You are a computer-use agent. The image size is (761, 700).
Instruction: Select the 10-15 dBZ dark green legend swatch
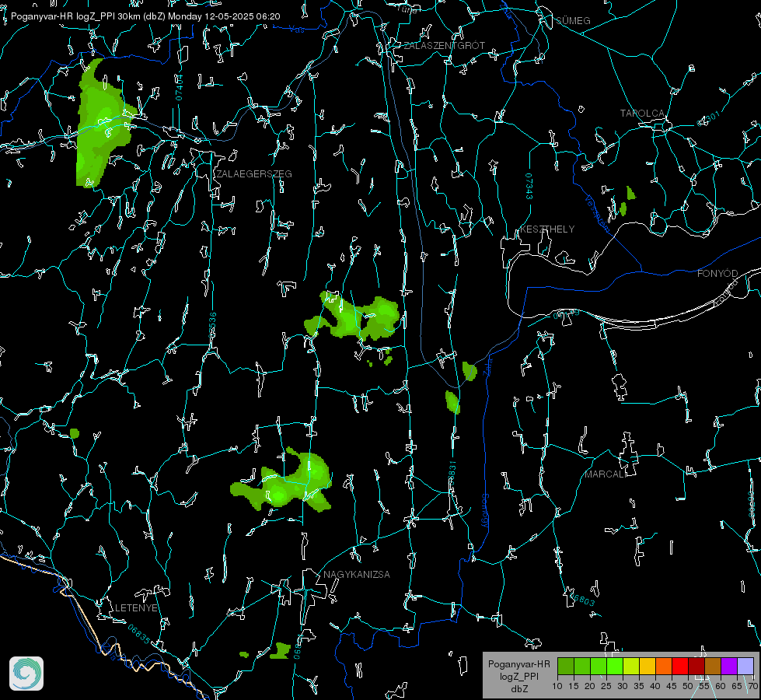pos(566,667)
